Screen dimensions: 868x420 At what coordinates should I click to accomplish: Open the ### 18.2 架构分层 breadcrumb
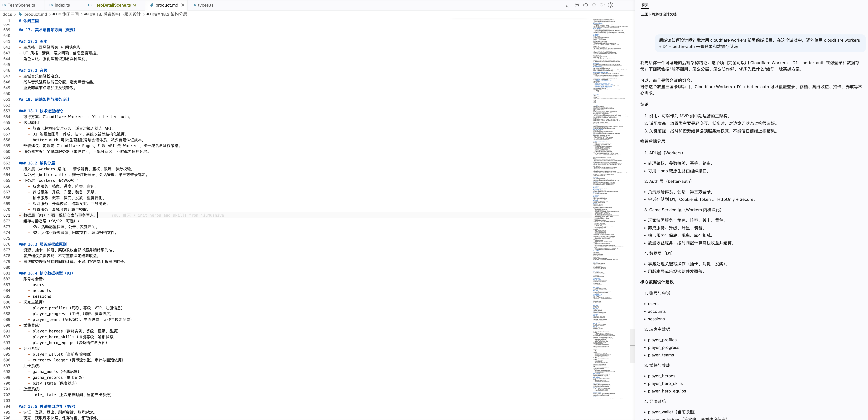pos(167,14)
